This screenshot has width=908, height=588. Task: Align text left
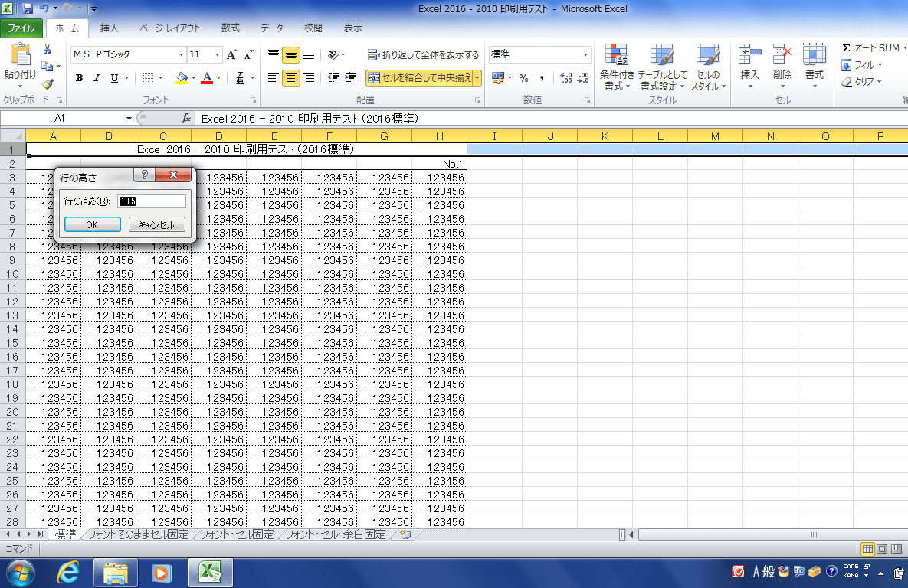[x=274, y=77]
